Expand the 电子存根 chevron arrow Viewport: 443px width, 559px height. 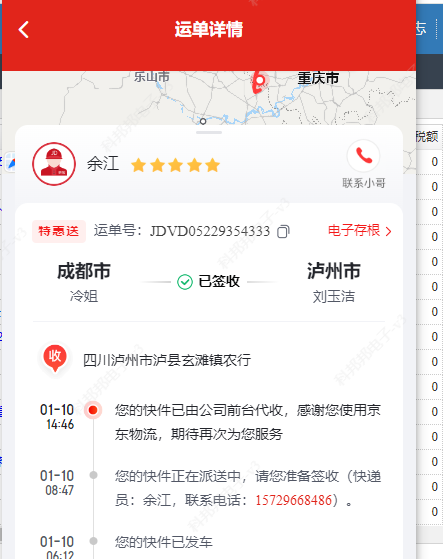tap(388, 232)
